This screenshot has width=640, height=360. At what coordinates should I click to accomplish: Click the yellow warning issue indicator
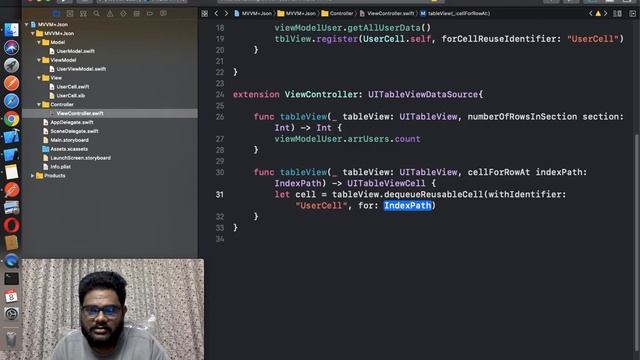pyautogui.click(x=598, y=13)
